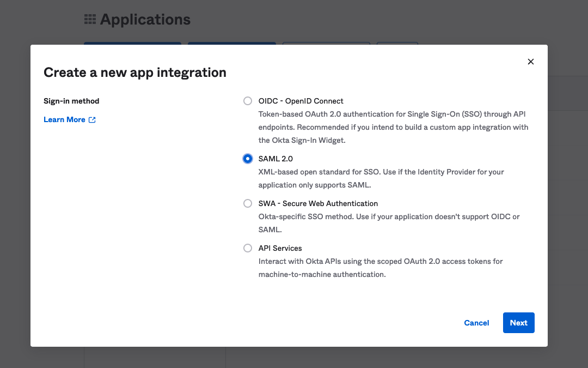Cancel the new app integration dialog
The image size is (588, 368).
point(476,323)
